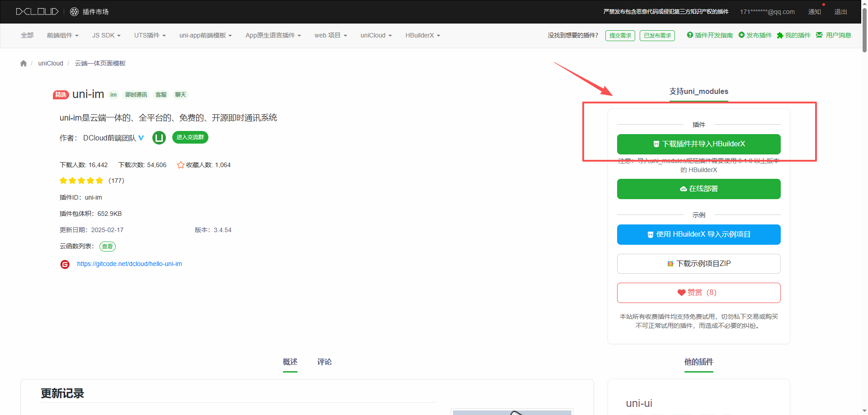
Task: Click the 赞赏 (8) button
Action: click(x=699, y=293)
